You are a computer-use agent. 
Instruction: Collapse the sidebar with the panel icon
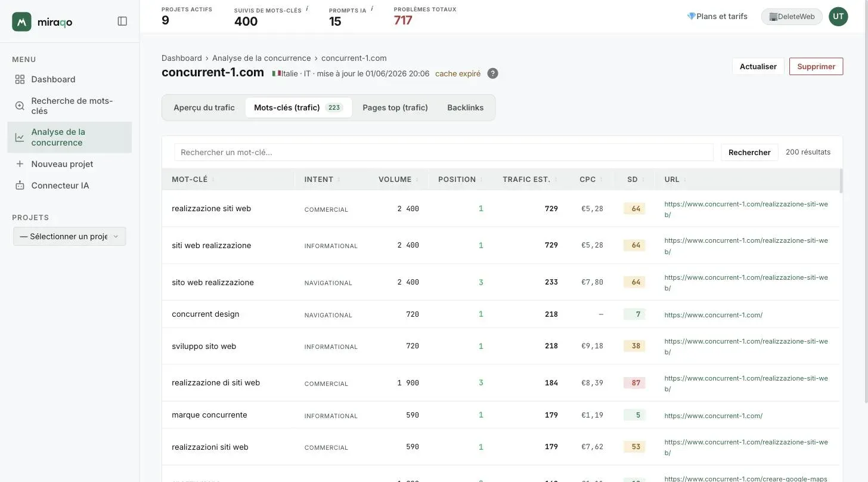(122, 21)
